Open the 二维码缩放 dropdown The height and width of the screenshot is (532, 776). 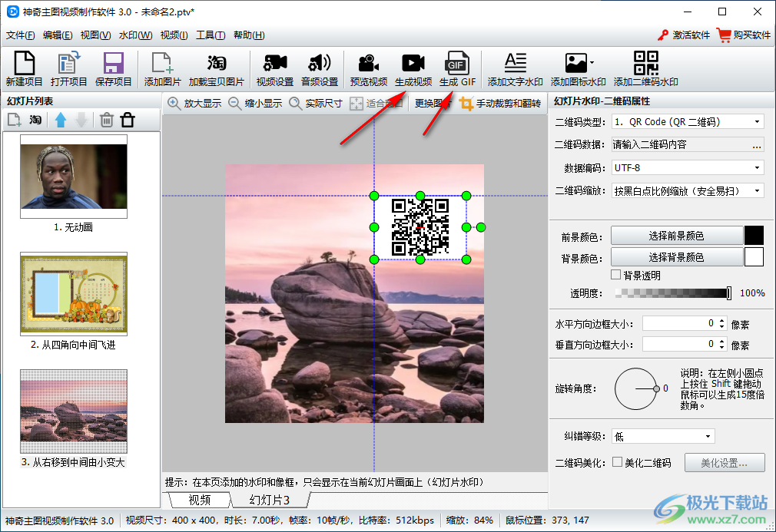(757, 191)
